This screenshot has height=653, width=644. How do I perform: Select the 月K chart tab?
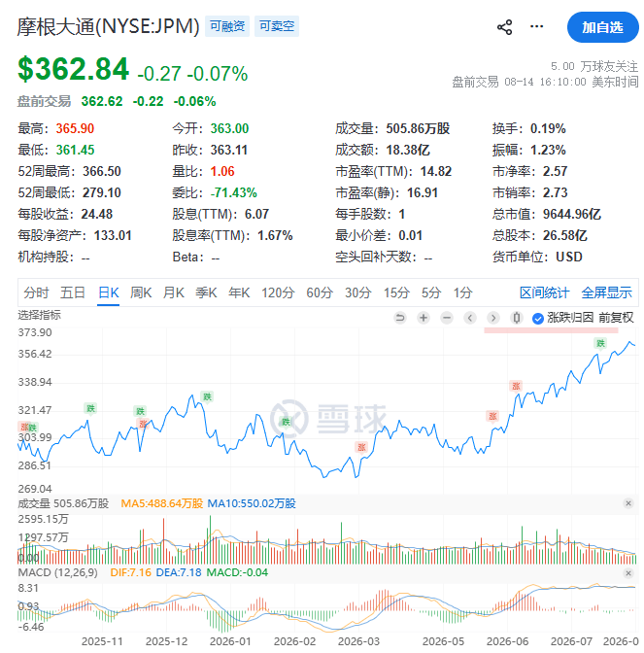point(174,292)
